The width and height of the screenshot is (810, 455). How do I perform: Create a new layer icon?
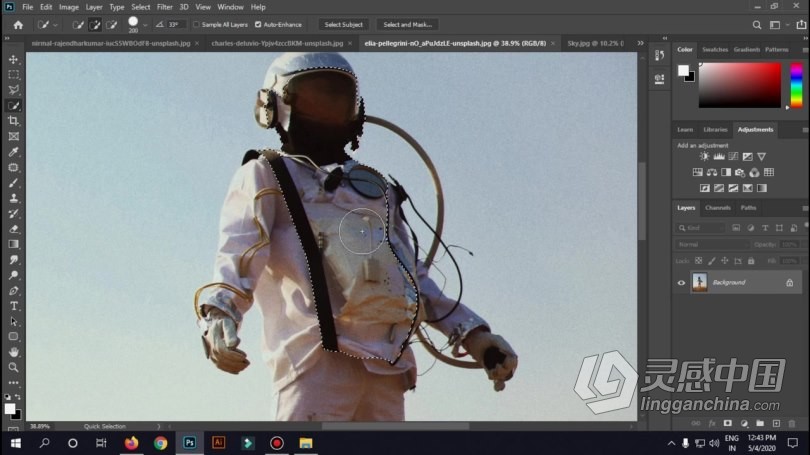(776, 423)
